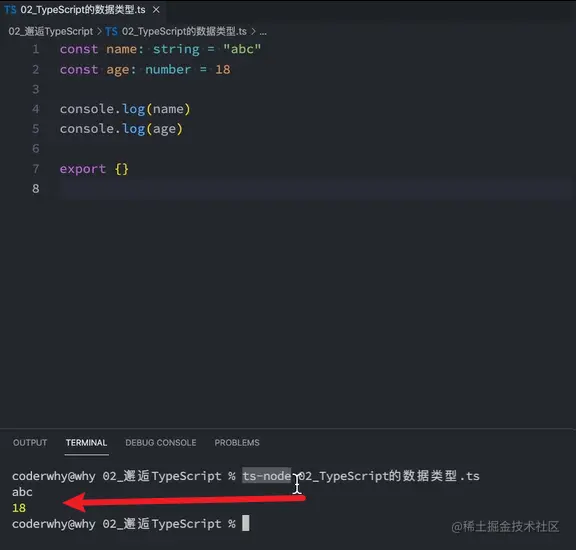Screen dimensions: 576x550
Task: Click line number 8 in the gutter
Action: coord(36,189)
